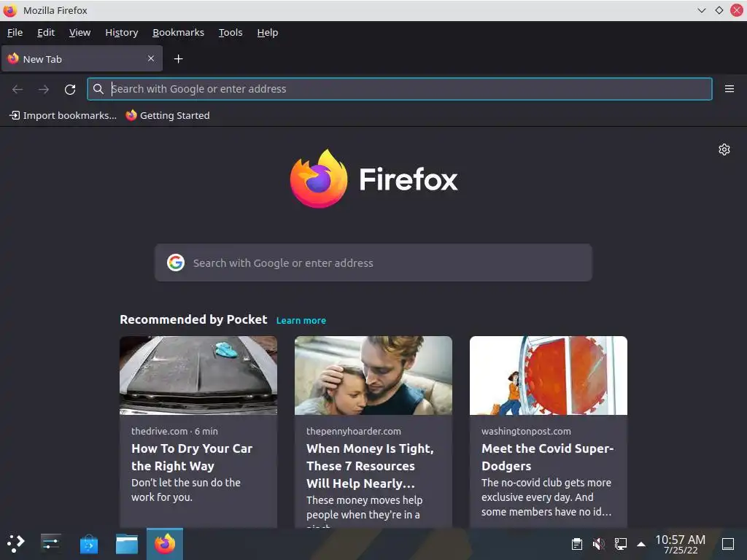Click the Firefox logo on new tab page
The width and height of the screenshot is (747, 560).
point(319,179)
